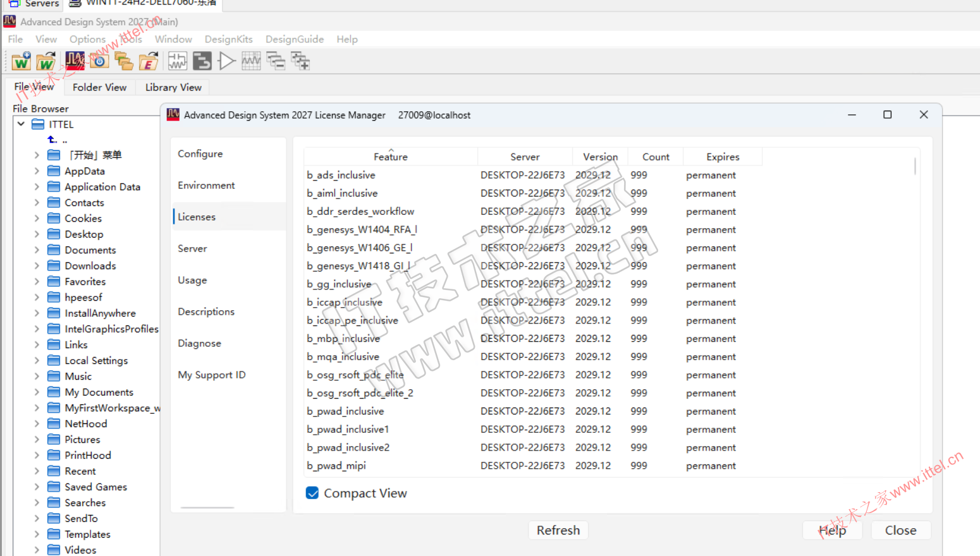Sort licenses by the Expires column header
Image resolution: width=980 pixels, height=556 pixels.
(723, 157)
